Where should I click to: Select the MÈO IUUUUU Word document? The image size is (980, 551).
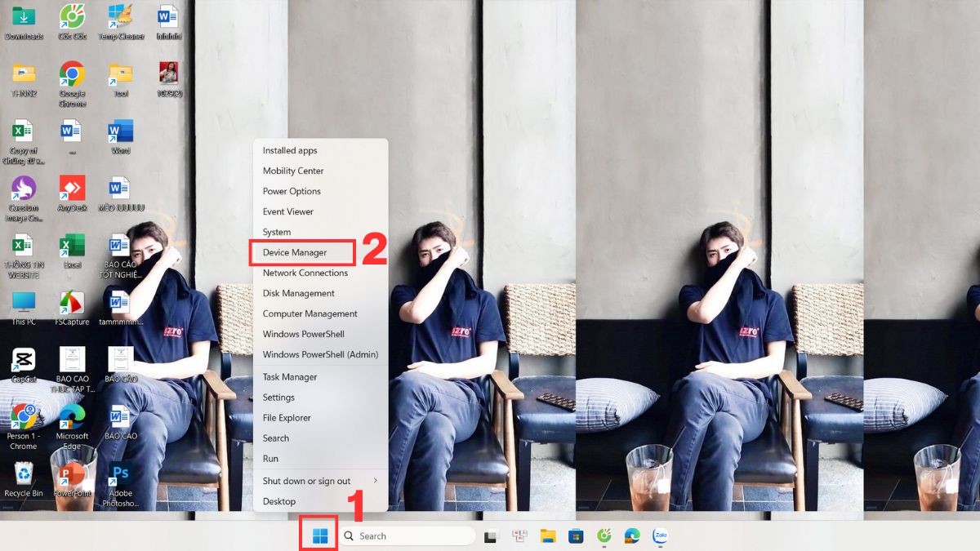coord(121,194)
